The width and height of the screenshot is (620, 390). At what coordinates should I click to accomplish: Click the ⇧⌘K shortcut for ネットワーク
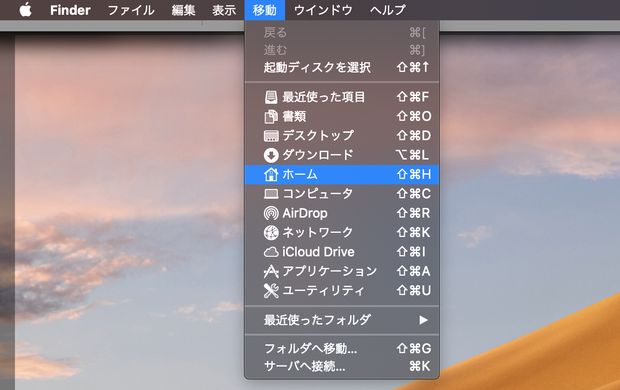413,233
